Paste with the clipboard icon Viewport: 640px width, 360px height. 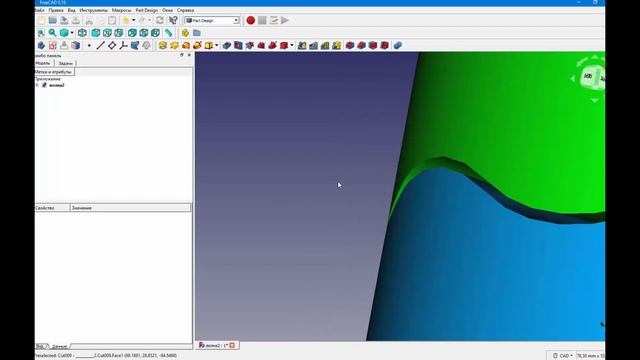(112, 20)
